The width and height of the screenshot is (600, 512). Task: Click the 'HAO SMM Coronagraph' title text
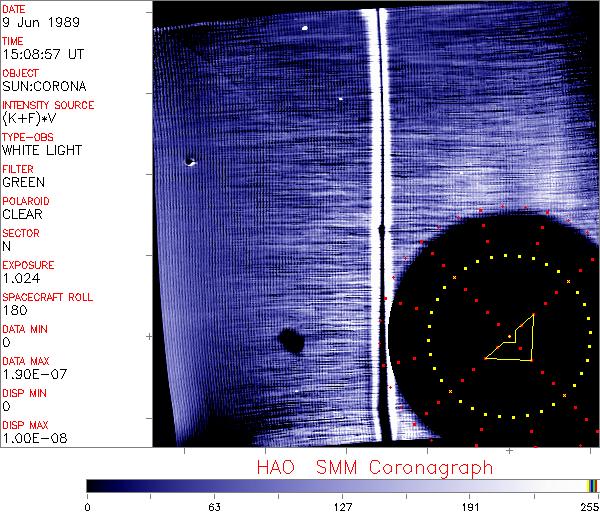[375, 467]
